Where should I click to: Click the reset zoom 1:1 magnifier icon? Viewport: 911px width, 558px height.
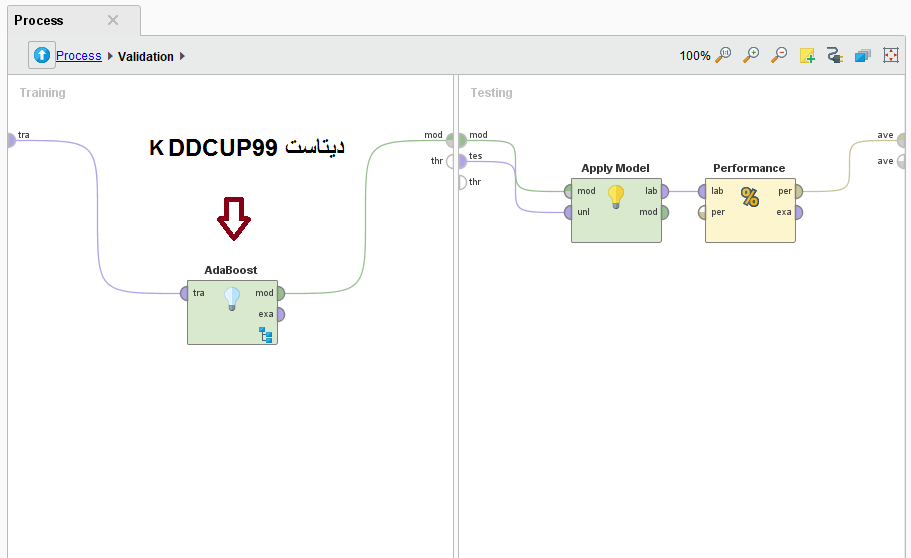(x=723, y=56)
